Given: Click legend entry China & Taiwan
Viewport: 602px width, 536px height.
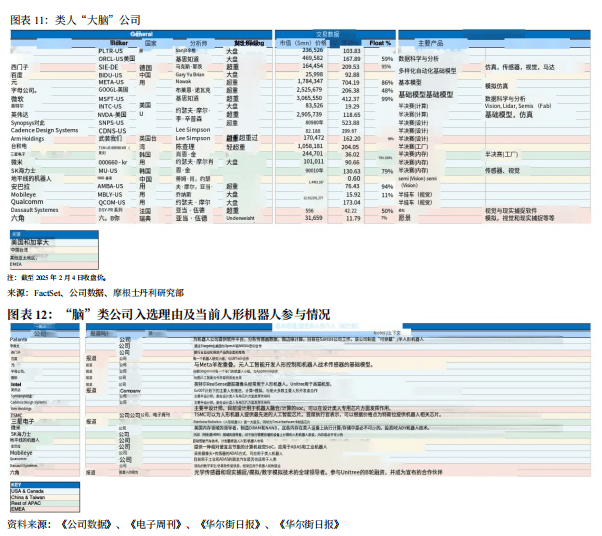Looking at the screenshot, I should click(28, 497).
